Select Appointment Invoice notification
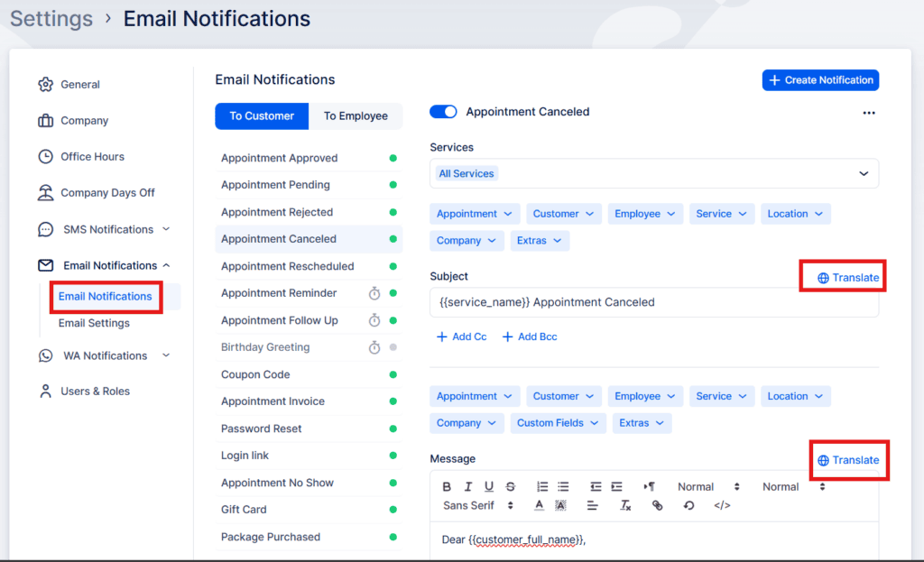Screen dimensions: 924x562 click(309, 401)
